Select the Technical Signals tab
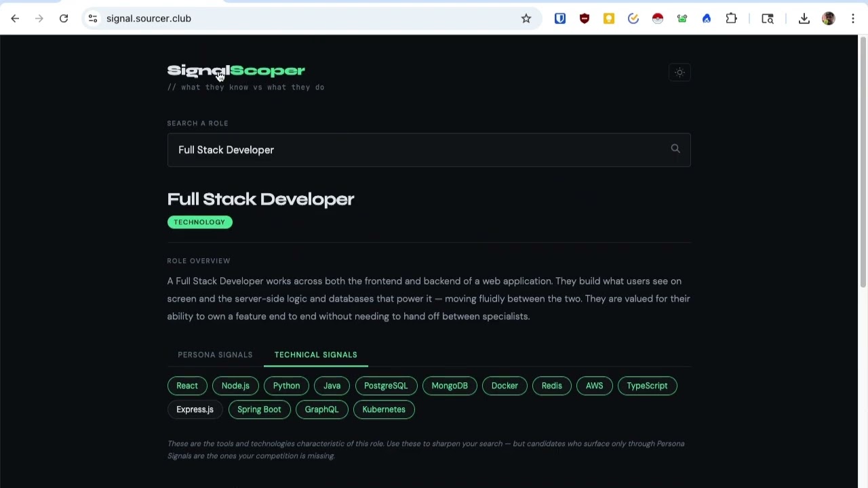The height and width of the screenshot is (488, 868). [316, 354]
